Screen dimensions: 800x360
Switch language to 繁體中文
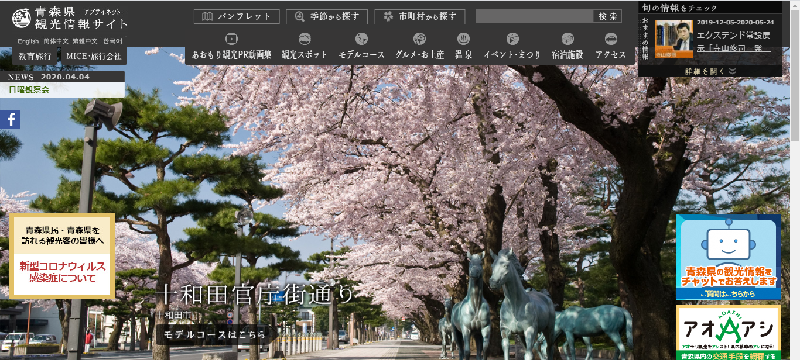pos(85,41)
